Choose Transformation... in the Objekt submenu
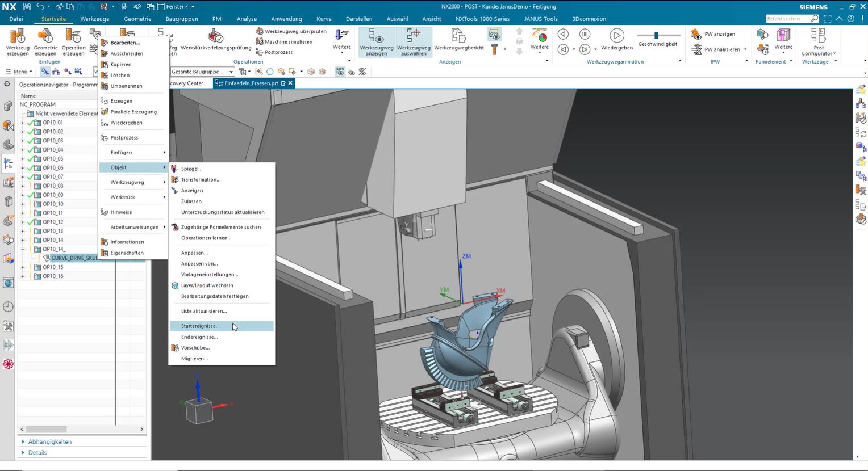The image size is (868, 471). tap(222, 180)
